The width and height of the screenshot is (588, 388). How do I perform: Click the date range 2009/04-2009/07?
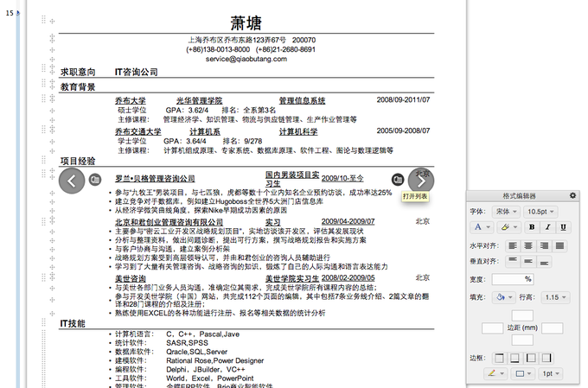(348, 221)
